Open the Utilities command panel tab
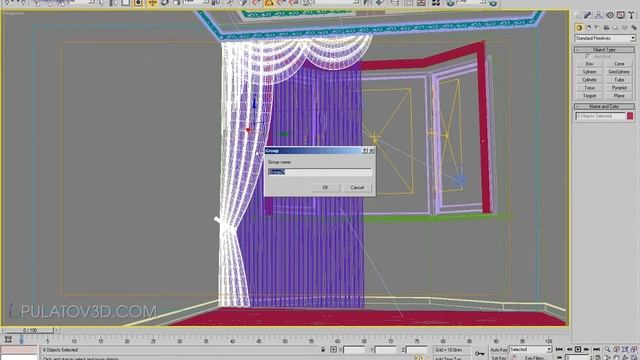640x360 pixels. [631, 15]
